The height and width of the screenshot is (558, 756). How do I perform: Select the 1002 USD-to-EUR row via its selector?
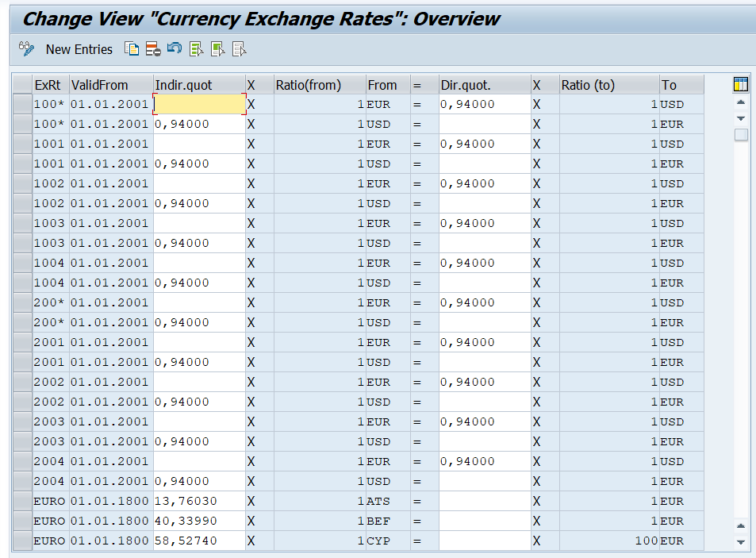(x=22, y=203)
